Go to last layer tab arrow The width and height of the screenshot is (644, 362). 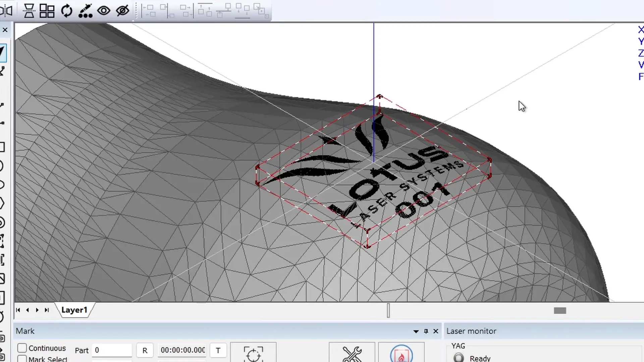[47, 310]
